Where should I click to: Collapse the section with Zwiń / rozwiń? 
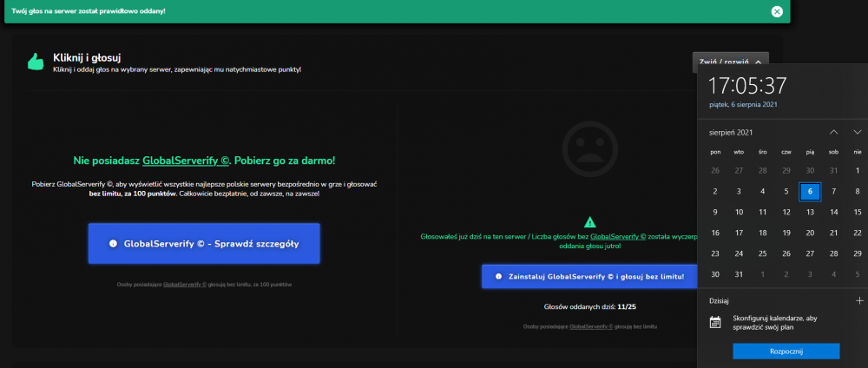(730, 62)
